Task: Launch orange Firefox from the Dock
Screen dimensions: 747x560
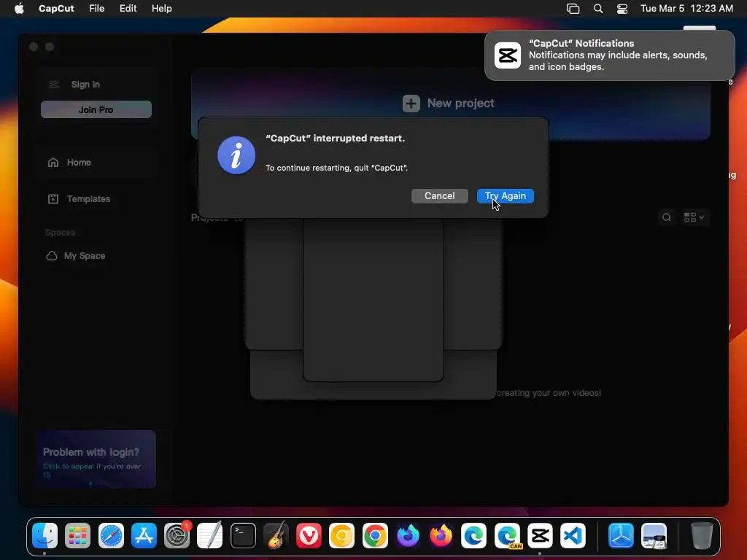Action: pyautogui.click(x=441, y=536)
